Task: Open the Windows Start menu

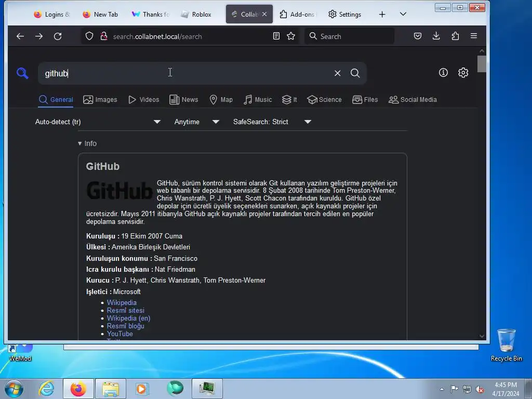Action: click(x=14, y=389)
